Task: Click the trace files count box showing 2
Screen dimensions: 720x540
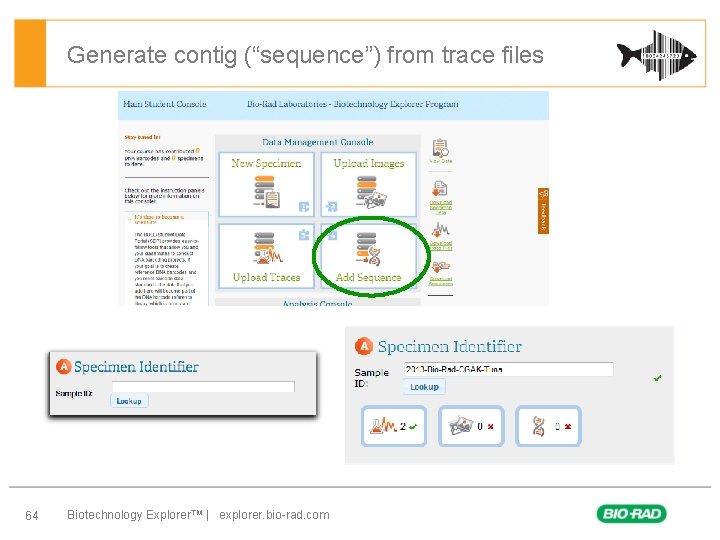Action: [394, 426]
